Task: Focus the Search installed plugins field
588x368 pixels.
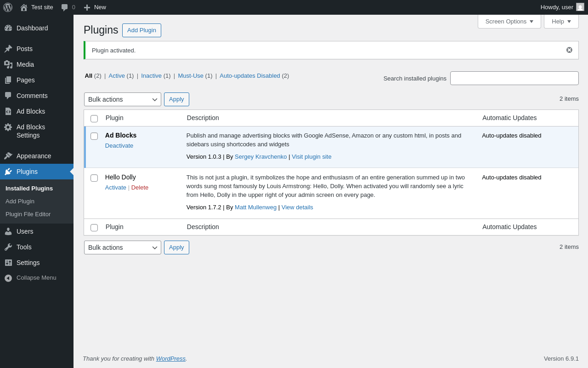Action: point(514,78)
